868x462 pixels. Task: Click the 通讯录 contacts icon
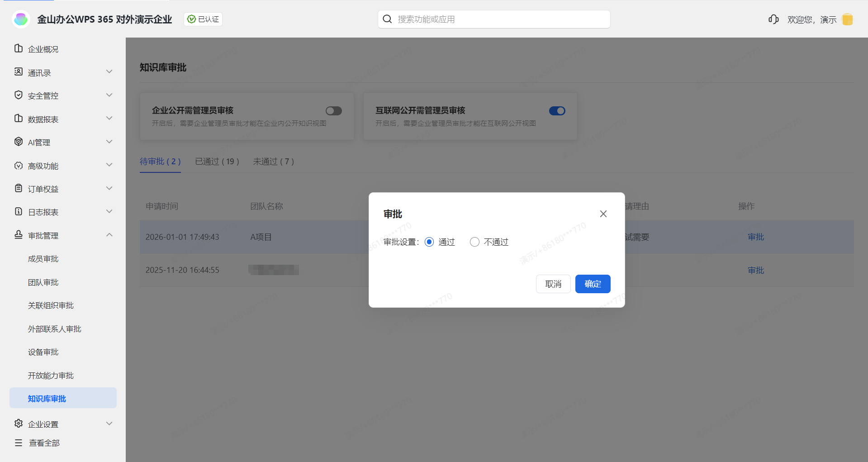(x=19, y=72)
